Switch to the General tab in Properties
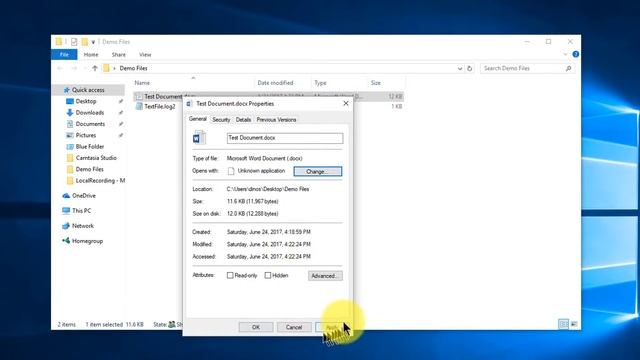 coord(198,119)
